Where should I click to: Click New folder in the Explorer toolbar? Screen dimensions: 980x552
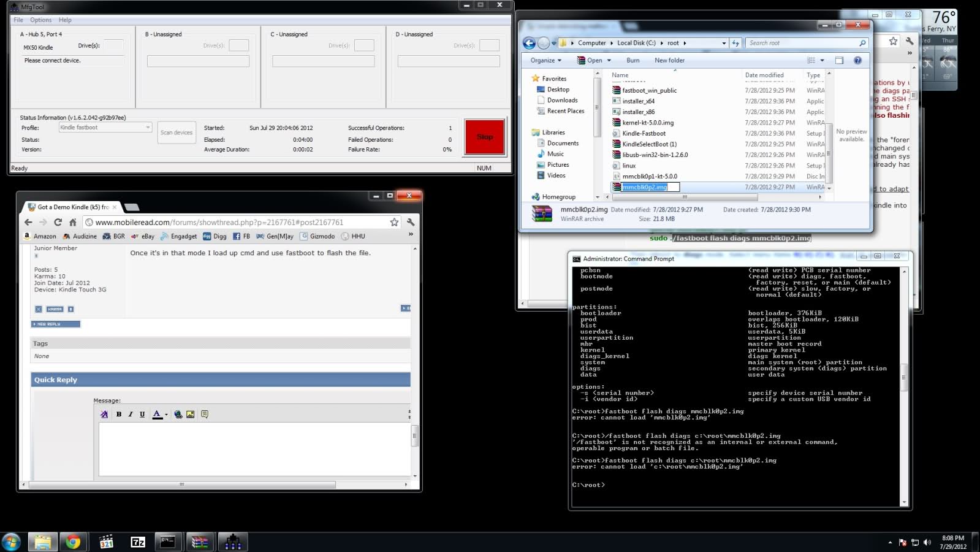tap(669, 60)
